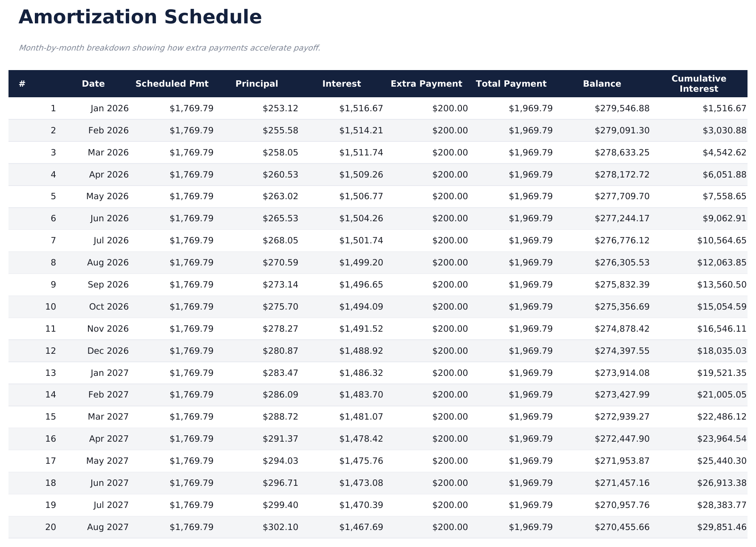
Task: Click the Balance column header
Action: tap(602, 84)
